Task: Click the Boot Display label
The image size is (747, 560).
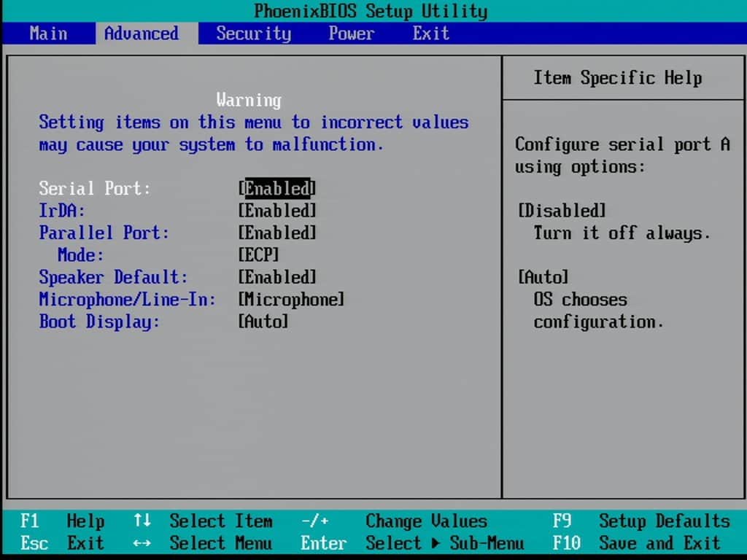Action: 99,322
